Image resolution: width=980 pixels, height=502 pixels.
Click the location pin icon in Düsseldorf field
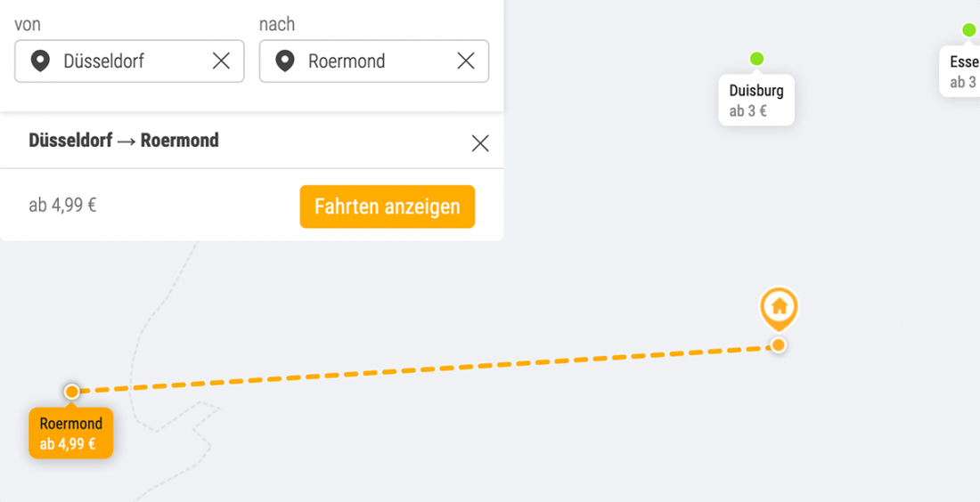[x=39, y=61]
